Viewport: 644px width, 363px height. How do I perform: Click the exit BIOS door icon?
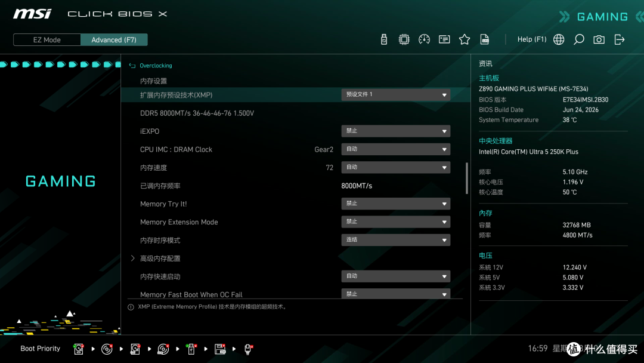coord(620,39)
